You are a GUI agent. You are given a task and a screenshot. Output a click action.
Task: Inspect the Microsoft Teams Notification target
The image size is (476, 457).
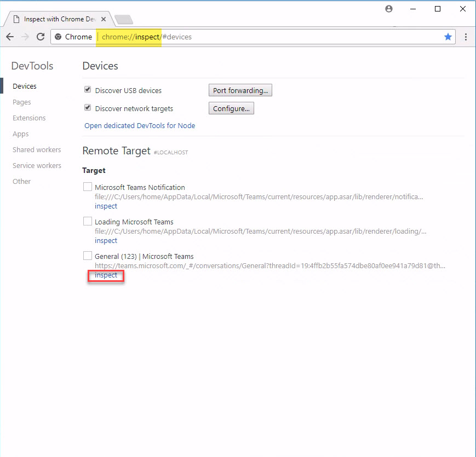106,206
